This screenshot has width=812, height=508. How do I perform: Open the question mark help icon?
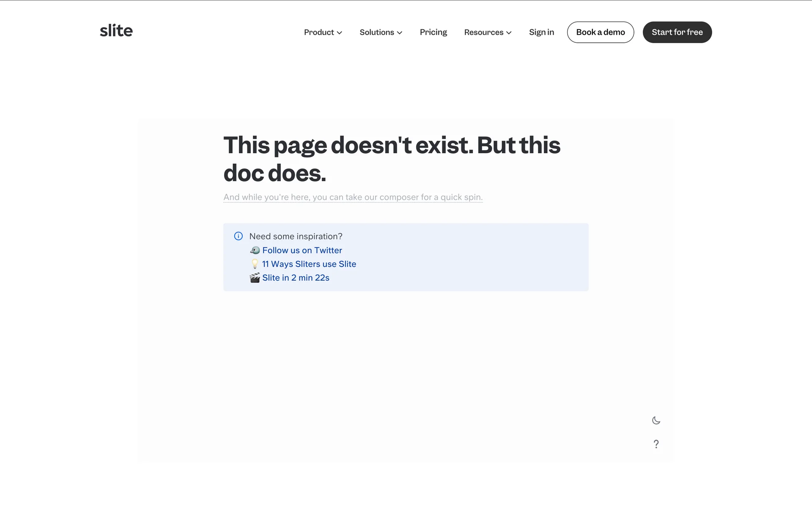tap(656, 444)
